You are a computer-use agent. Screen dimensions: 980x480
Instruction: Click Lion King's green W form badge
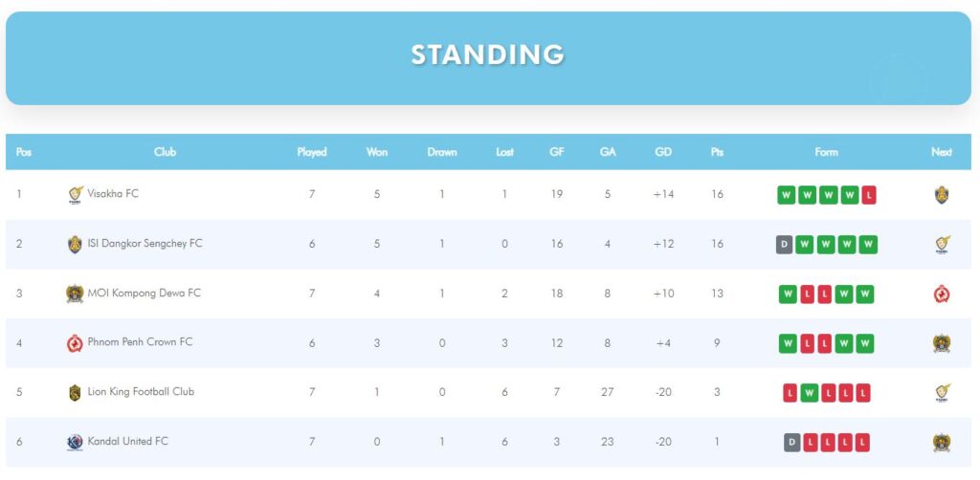click(x=806, y=393)
